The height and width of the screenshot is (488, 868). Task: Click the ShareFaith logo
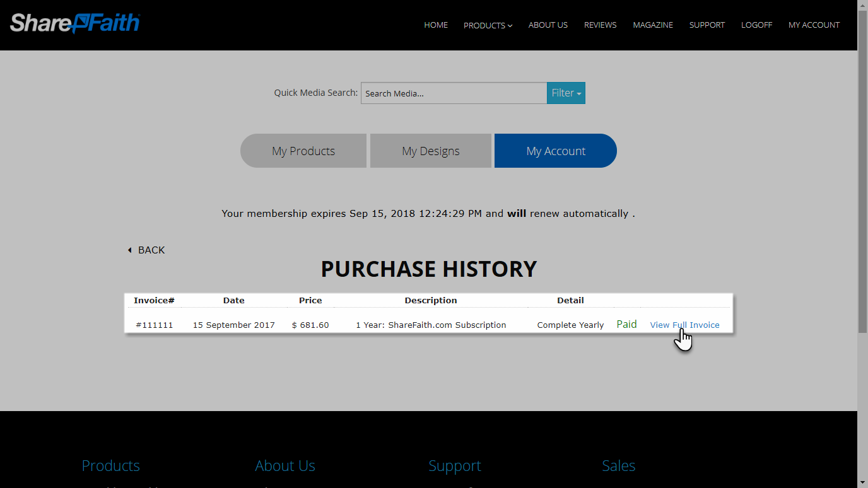click(x=75, y=23)
